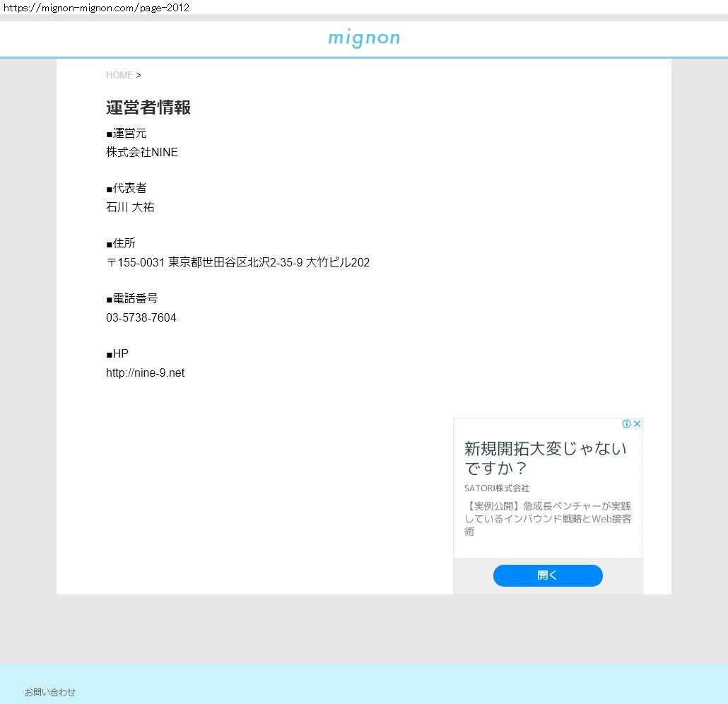
Task: Click the page URL text at top
Action: click(96, 7)
